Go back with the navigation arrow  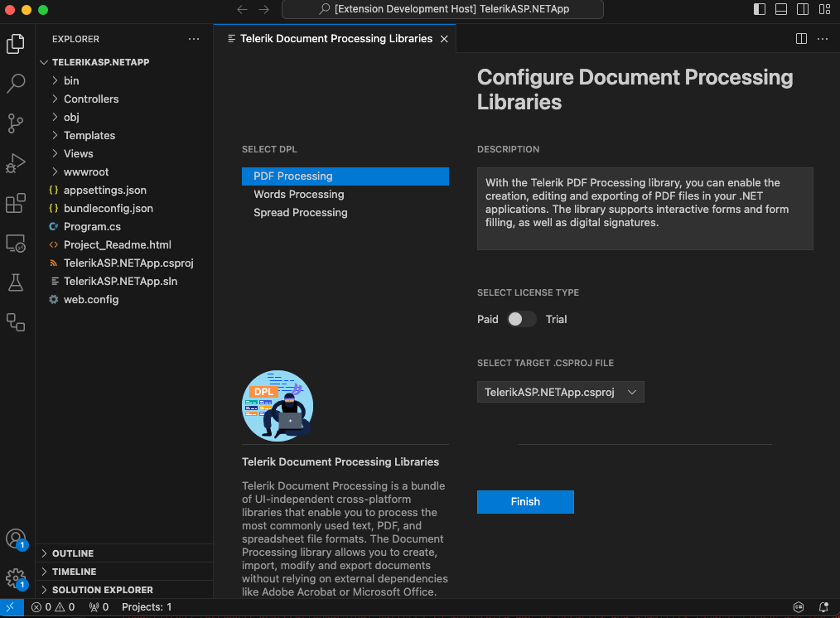[242, 10]
